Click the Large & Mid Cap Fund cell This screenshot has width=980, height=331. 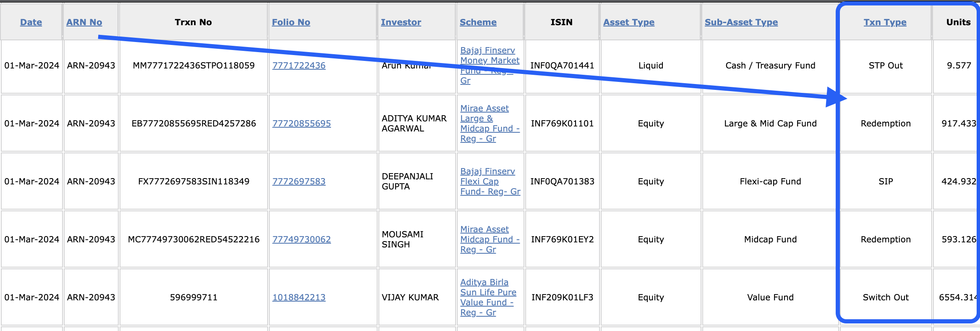coord(770,123)
